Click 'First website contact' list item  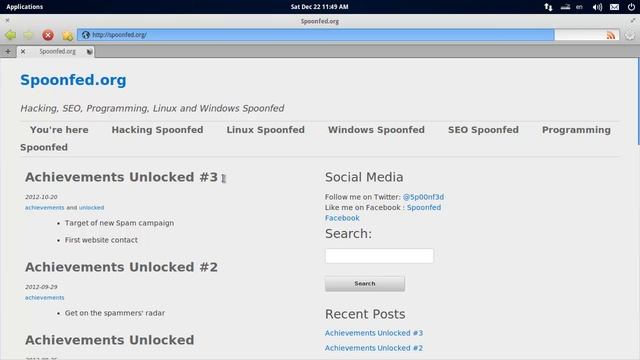101,240
